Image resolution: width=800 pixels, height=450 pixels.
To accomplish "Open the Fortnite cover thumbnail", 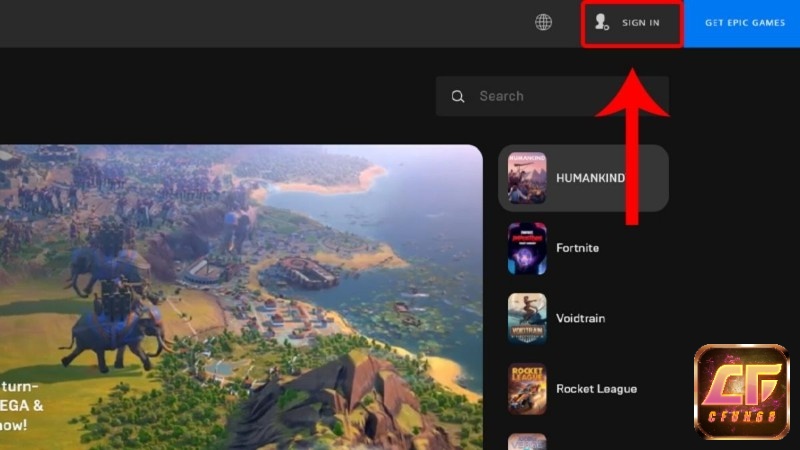I will click(x=527, y=248).
